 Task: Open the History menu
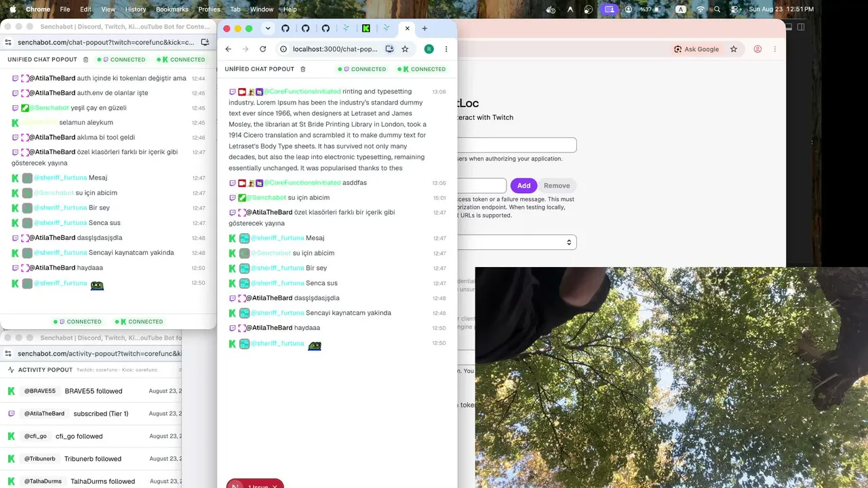(x=136, y=9)
